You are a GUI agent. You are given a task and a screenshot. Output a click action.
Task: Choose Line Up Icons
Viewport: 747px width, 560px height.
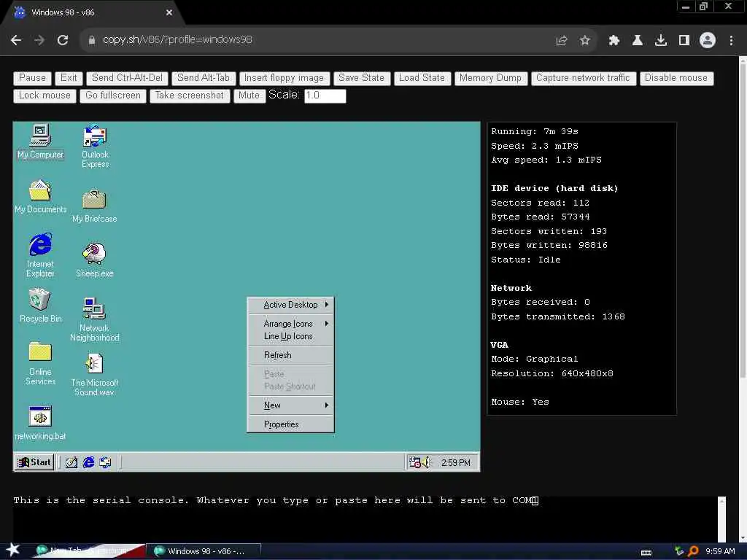tap(290, 336)
